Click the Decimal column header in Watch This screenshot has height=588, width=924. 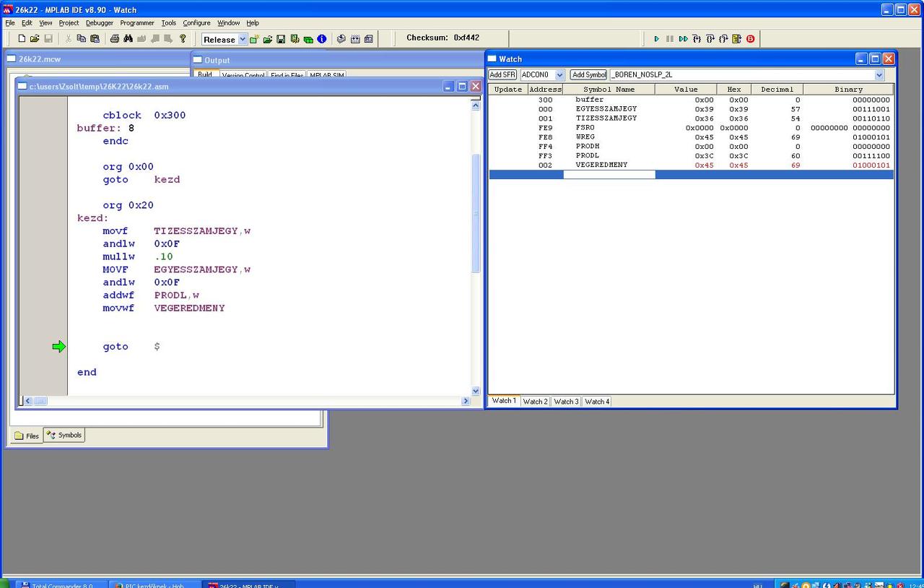[x=777, y=90]
